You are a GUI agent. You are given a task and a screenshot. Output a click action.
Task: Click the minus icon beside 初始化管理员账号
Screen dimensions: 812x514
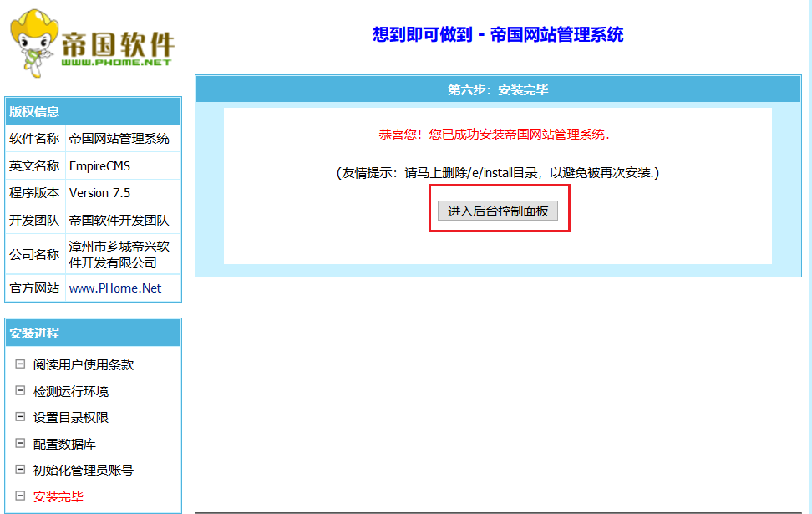20,470
